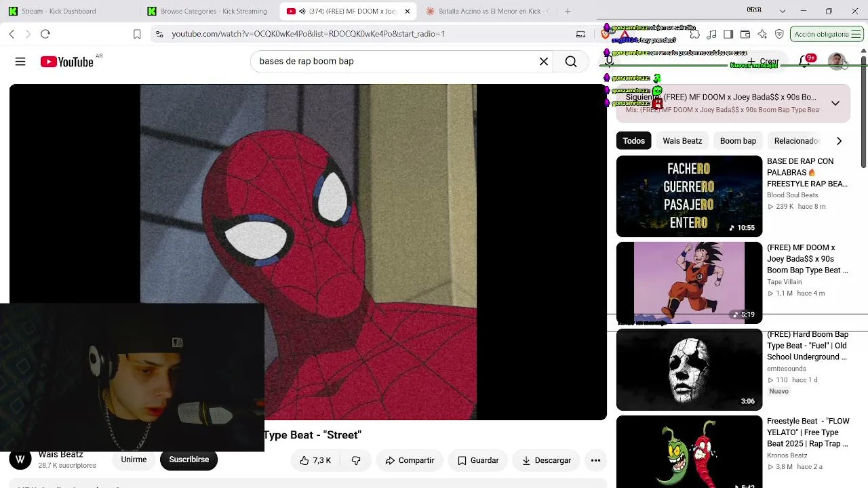Viewport: 868px width, 488px height.
Task: Open Tape Villain channel name
Action: [785, 282]
